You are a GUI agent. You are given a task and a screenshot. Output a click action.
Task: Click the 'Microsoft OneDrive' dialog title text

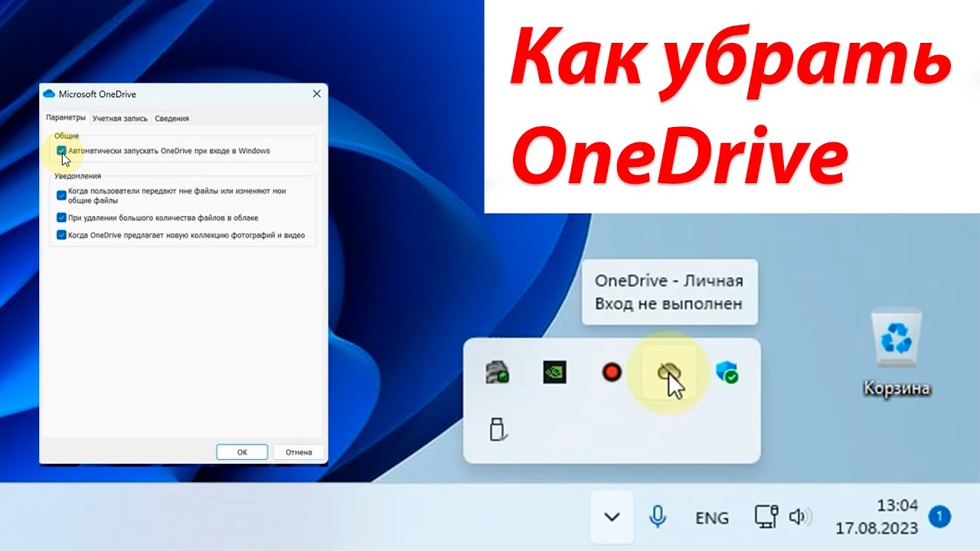tap(97, 94)
